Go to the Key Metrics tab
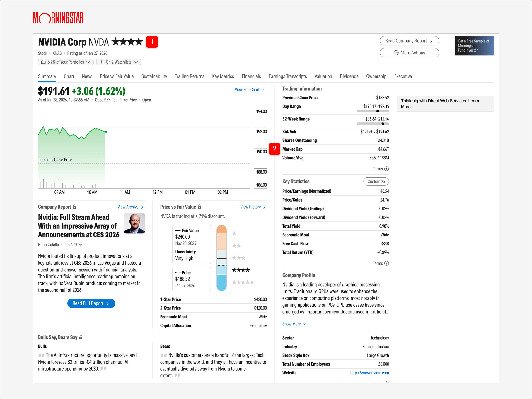Screen dimensions: 532x399 click(223, 76)
